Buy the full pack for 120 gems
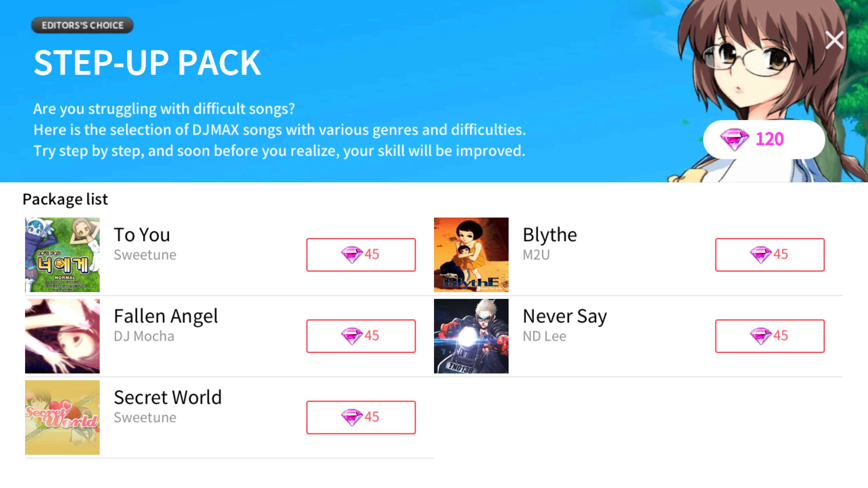Image resolution: width=868 pixels, height=488 pixels. click(764, 139)
